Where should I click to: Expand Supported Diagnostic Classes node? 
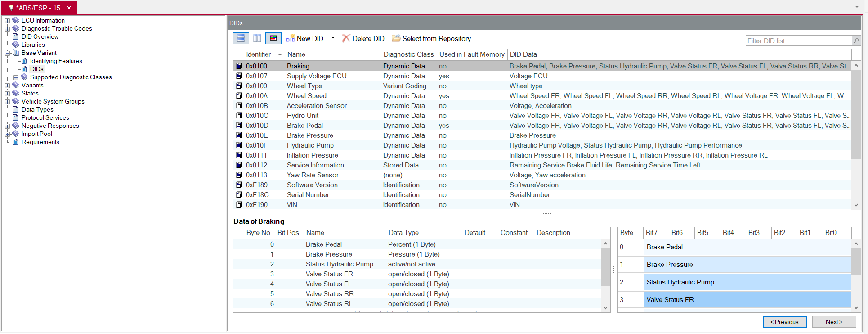click(x=16, y=77)
